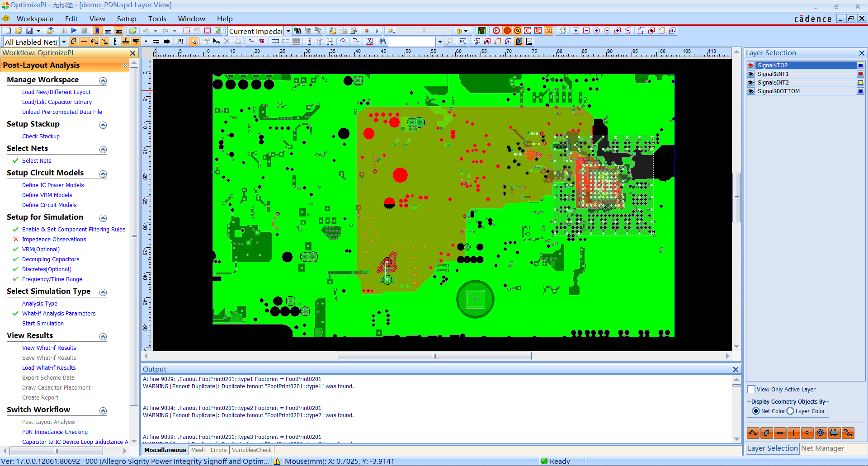Click the Signal$INT1 red color swatch

pyautogui.click(x=860, y=74)
